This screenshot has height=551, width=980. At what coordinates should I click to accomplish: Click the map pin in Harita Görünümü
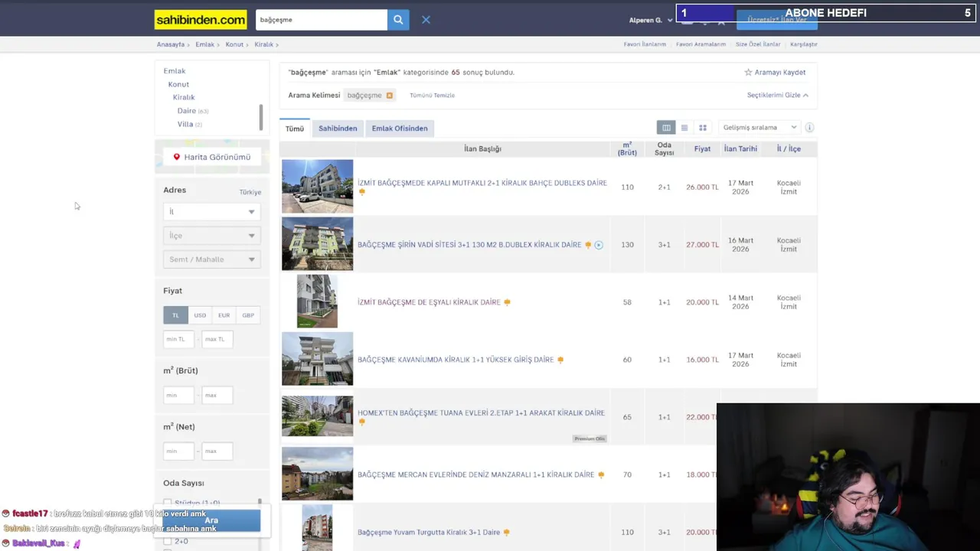(176, 157)
